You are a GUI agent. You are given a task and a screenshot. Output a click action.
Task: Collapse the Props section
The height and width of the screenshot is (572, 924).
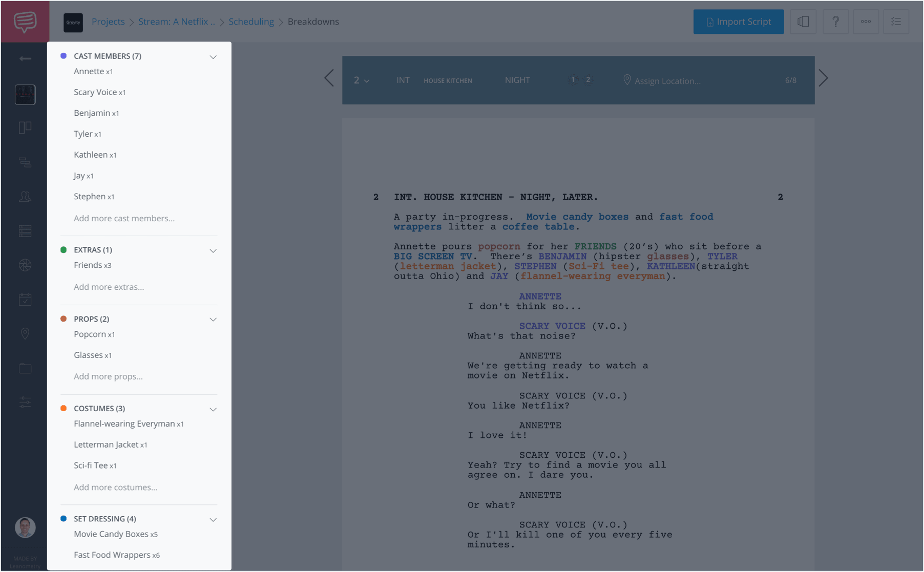[213, 320]
